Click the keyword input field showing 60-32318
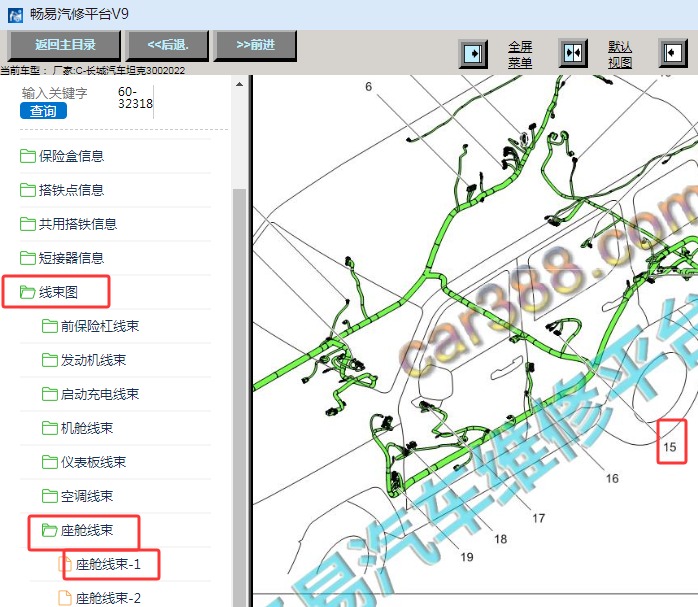Viewport: 698px width, 607px height. click(x=135, y=98)
